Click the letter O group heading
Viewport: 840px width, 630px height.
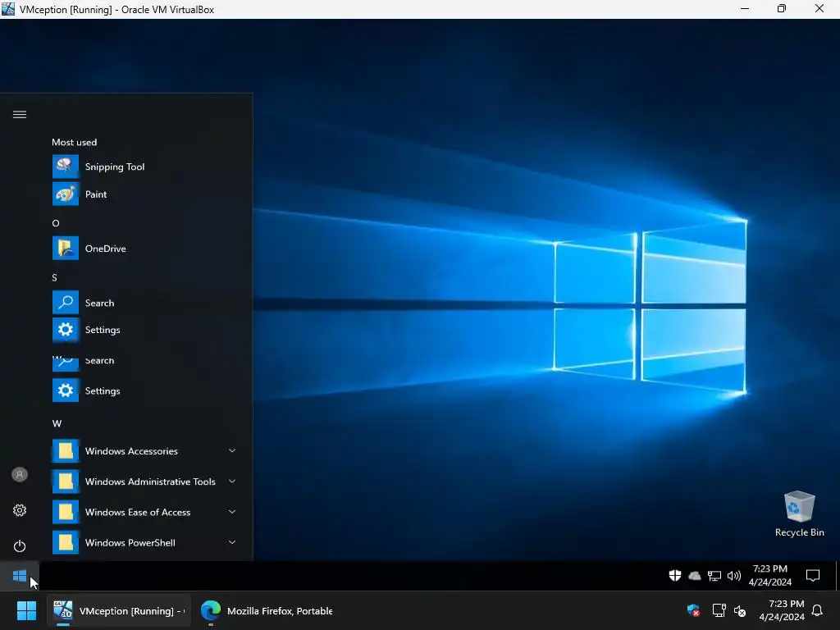coord(56,223)
